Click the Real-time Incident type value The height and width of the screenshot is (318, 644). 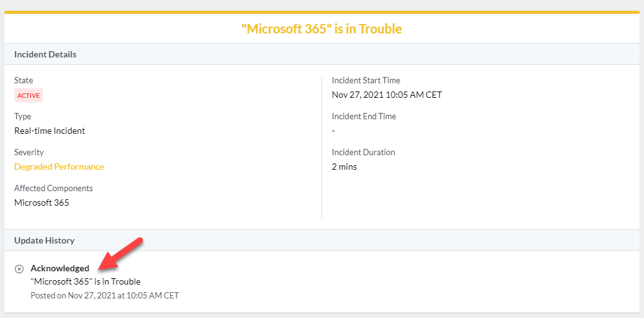50,131
